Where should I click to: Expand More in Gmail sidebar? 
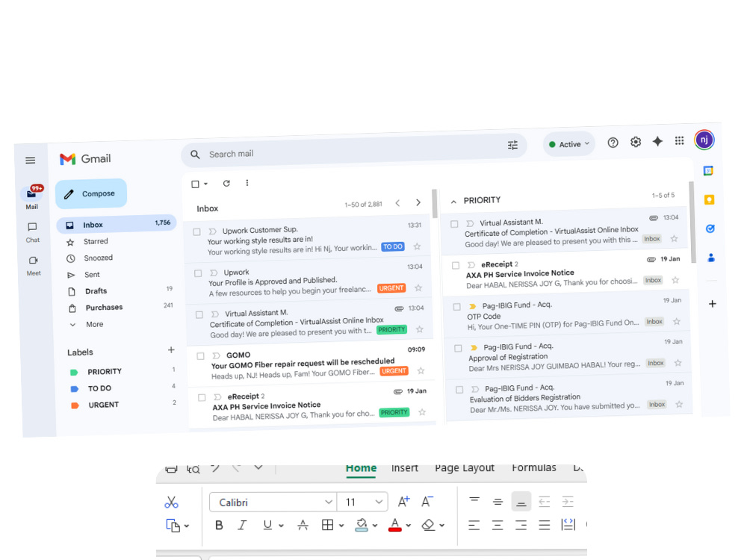pyautogui.click(x=94, y=324)
